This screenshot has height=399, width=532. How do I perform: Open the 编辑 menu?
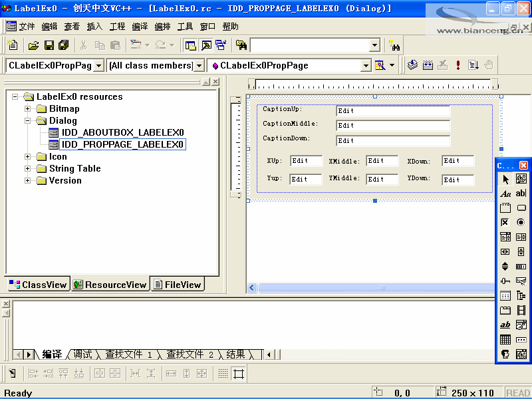[49, 26]
